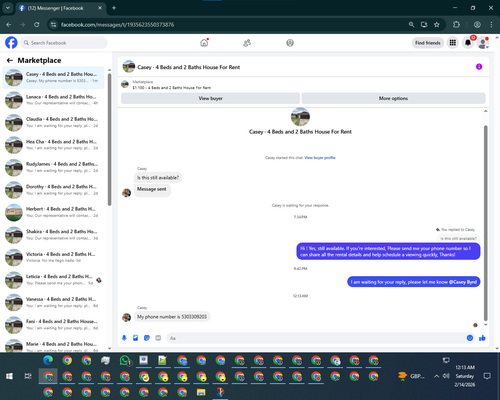
Task: Open the GIF picker icon
Action: [x=158, y=338]
